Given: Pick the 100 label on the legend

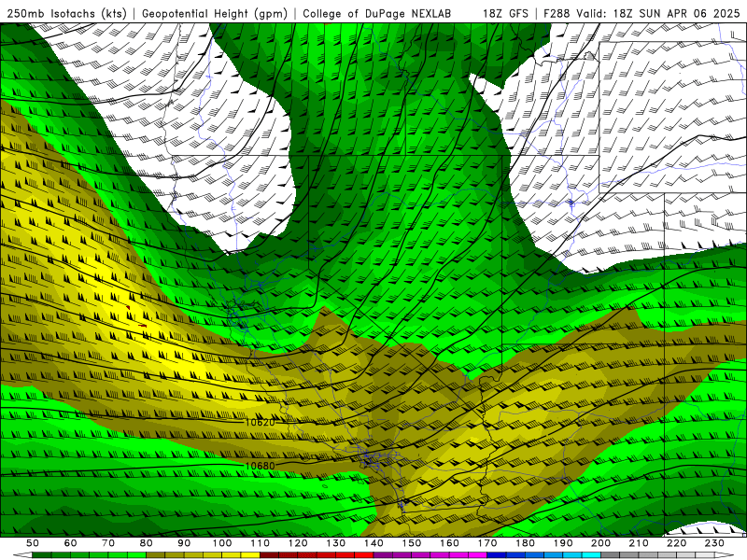Looking at the screenshot, I should pos(222,543).
